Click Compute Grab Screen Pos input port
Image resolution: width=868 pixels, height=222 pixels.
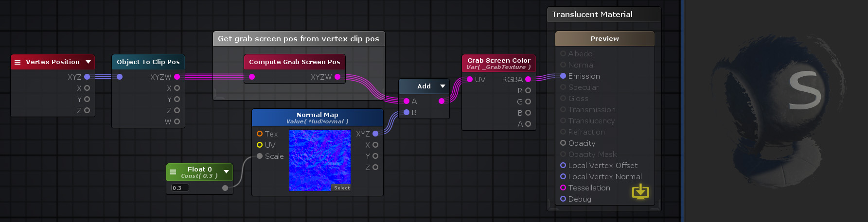[252, 77]
